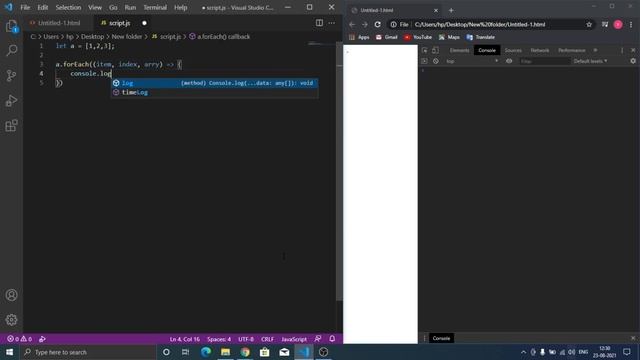Open the VS Code Explorer panel

pos(11,27)
